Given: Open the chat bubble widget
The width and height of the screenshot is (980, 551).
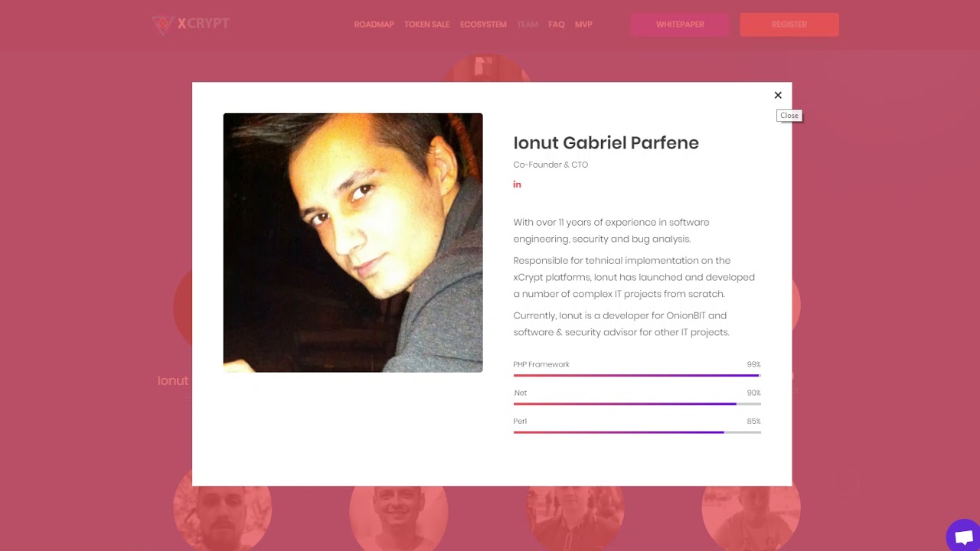Looking at the screenshot, I should [x=963, y=536].
